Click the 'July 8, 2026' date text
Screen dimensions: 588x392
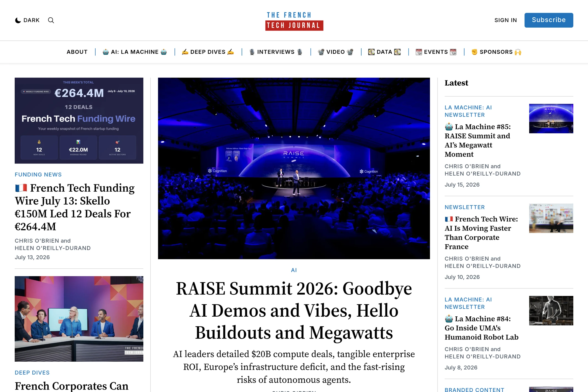pyautogui.click(x=461, y=367)
